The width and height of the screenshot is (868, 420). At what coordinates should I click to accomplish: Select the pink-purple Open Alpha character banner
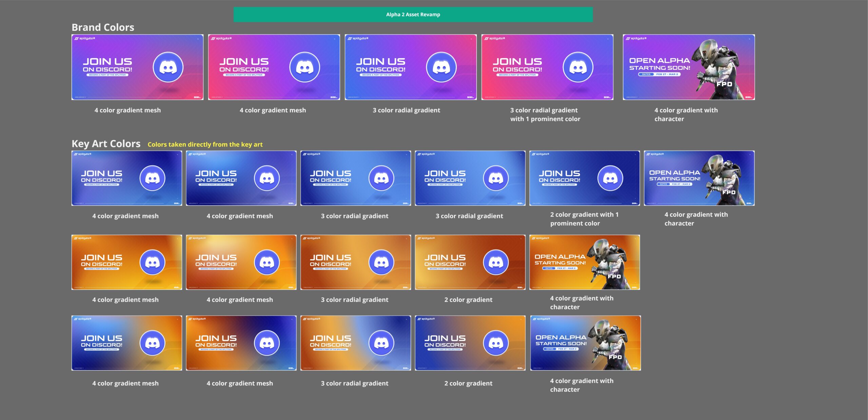point(688,67)
